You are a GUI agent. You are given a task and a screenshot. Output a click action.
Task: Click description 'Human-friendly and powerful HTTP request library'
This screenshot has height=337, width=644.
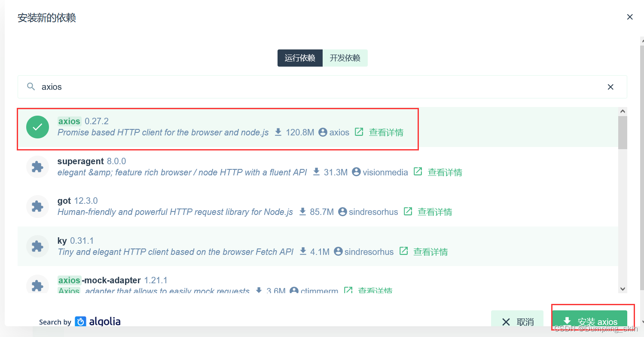coord(175,212)
